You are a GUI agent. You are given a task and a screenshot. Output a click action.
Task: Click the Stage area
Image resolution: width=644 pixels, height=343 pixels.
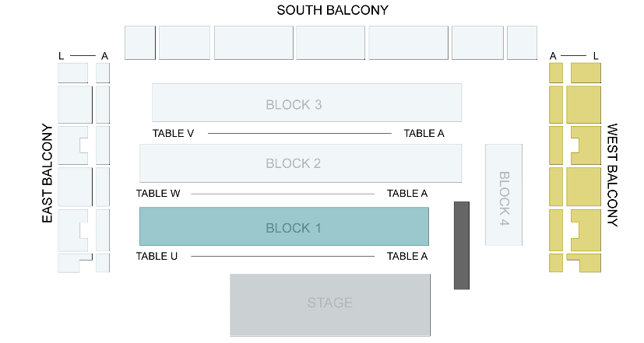pyautogui.click(x=330, y=304)
